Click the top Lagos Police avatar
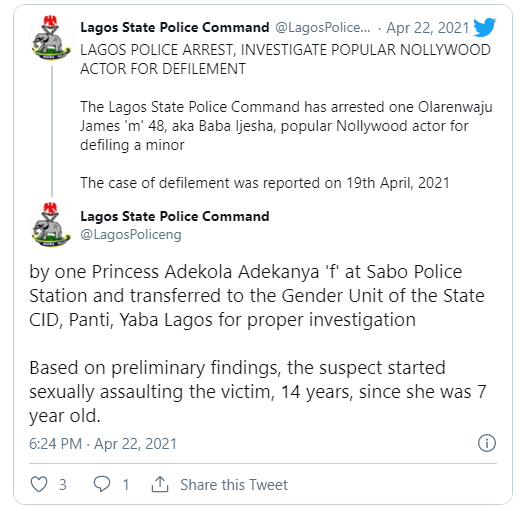Image resolution: width=522 pixels, height=511 pixels. (x=52, y=37)
